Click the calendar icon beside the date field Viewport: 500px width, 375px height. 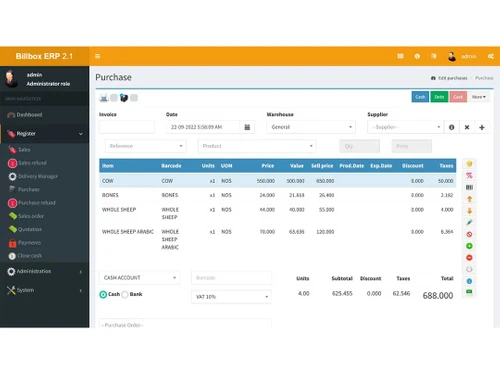coord(247,127)
